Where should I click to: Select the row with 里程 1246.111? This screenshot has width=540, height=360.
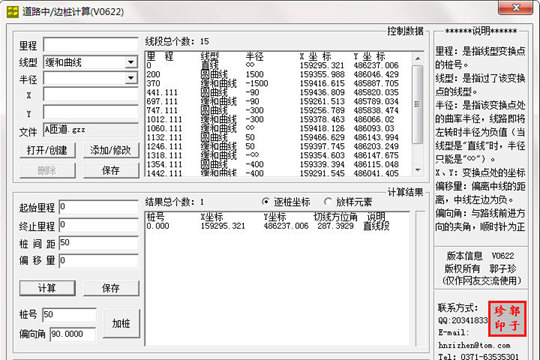pos(277,146)
